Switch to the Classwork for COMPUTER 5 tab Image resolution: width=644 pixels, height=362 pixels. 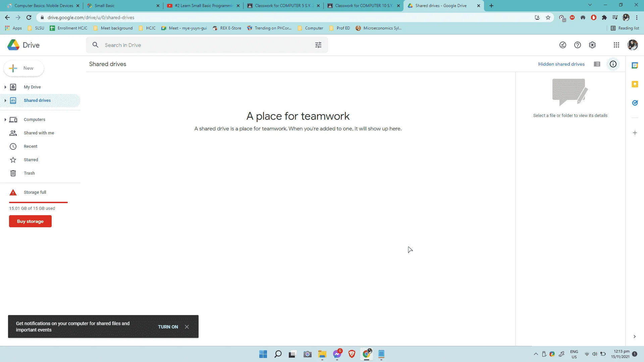[x=283, y=6]
